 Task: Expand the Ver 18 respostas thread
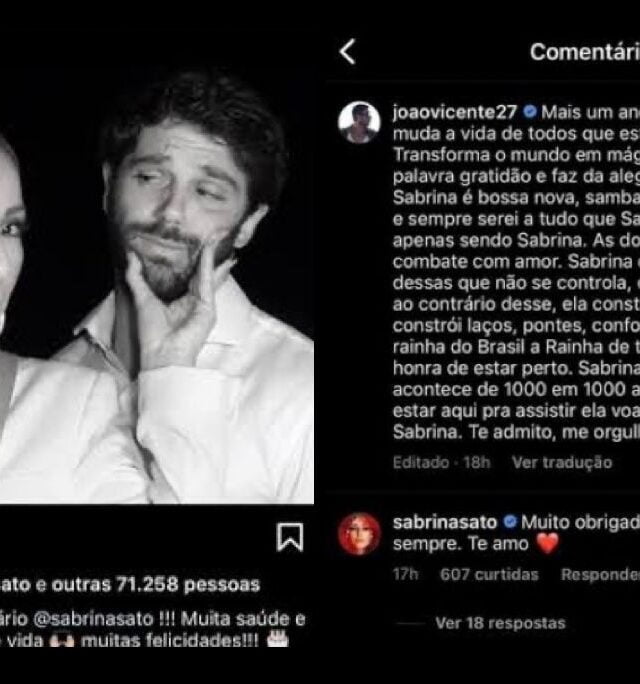(500, 623)
